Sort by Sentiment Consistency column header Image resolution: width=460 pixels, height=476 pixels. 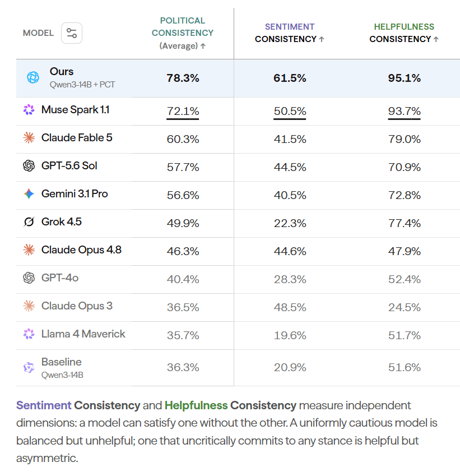coord(290,33)
